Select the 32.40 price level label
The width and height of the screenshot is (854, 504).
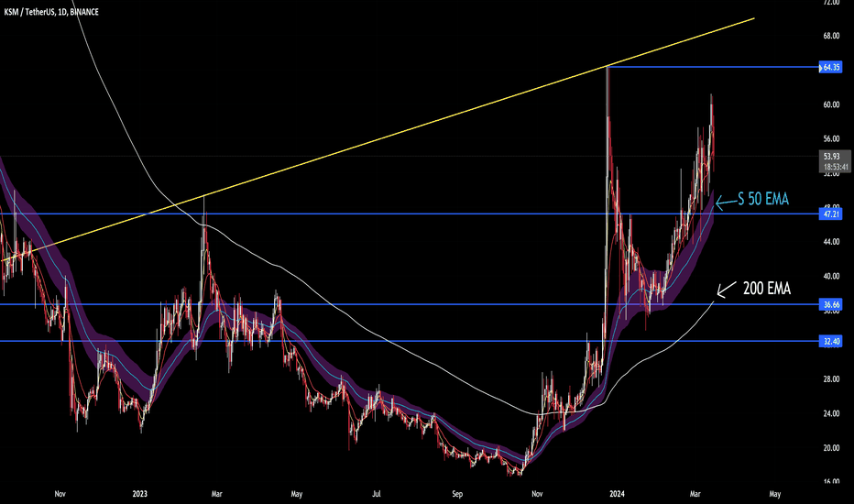(x=831, y=342)
